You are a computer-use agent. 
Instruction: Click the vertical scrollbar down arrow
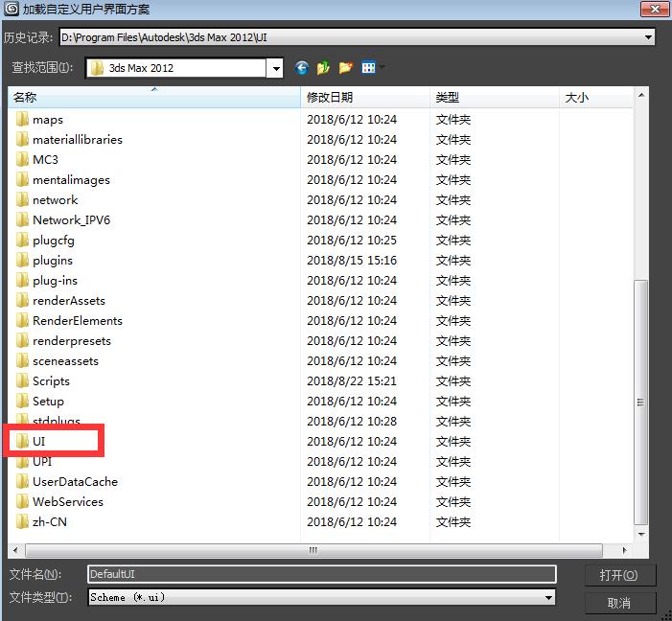641,534
